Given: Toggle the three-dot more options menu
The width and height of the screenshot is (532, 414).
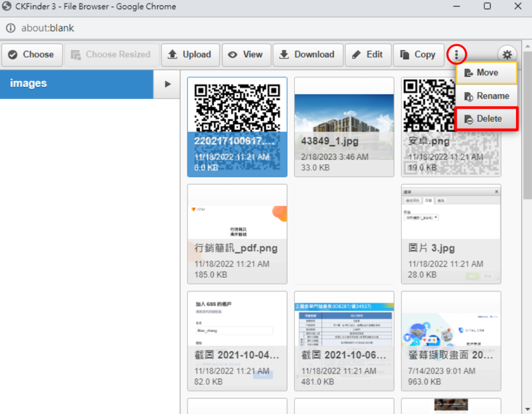Looking at the screenshot, I should tap(456, 54).
